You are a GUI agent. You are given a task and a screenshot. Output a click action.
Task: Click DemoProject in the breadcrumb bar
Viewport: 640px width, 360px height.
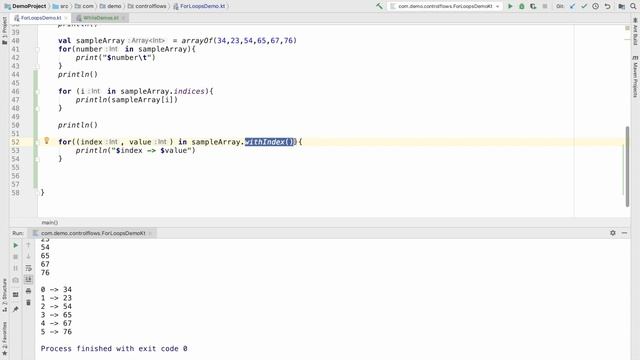coord(25,6)
